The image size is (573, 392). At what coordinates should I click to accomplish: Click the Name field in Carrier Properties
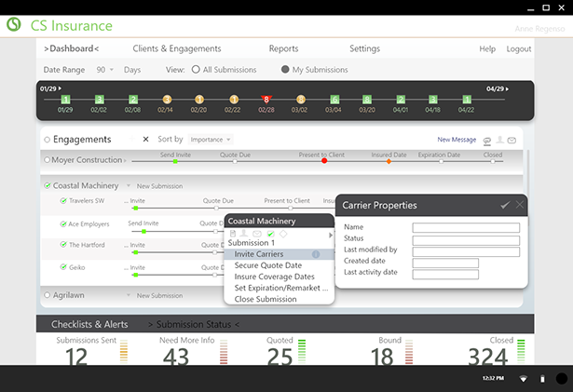(x=466, y=227)
